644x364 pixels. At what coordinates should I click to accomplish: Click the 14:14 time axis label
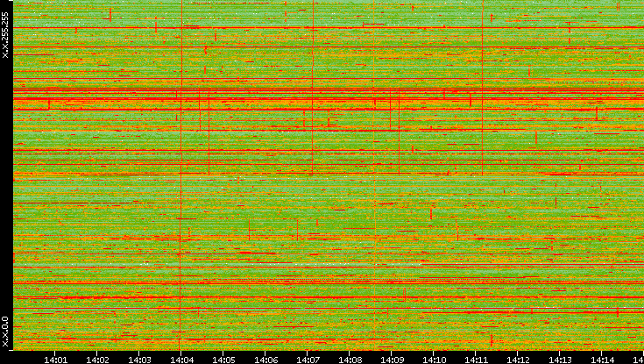coord(602,360)
